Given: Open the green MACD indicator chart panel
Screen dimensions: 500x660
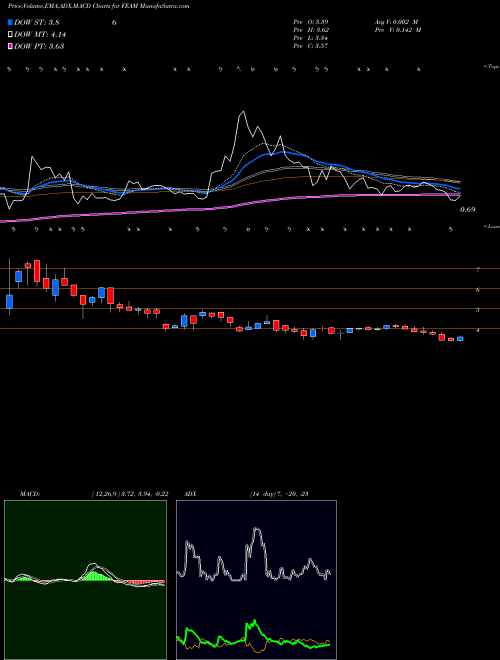Looking at the screenshot, I should [85, 580].
